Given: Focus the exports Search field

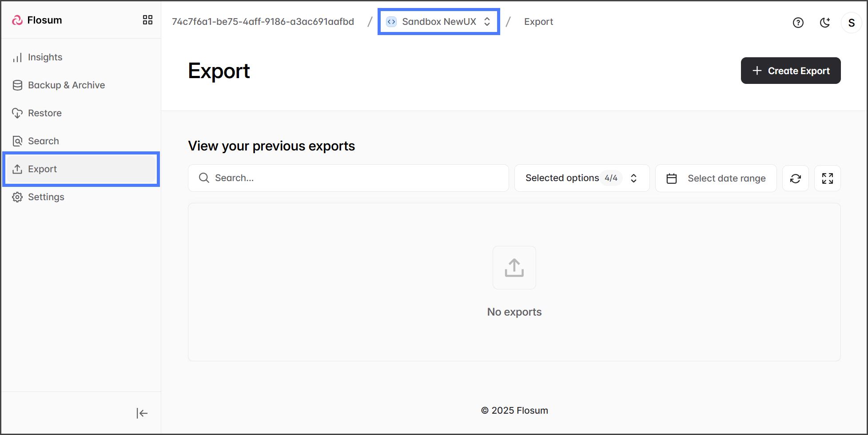Looking at the screenshot, I should point(348,178).
